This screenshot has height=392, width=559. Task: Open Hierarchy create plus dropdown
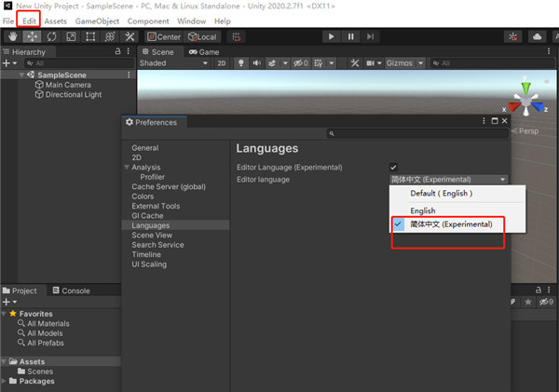[x=9, y=63]
